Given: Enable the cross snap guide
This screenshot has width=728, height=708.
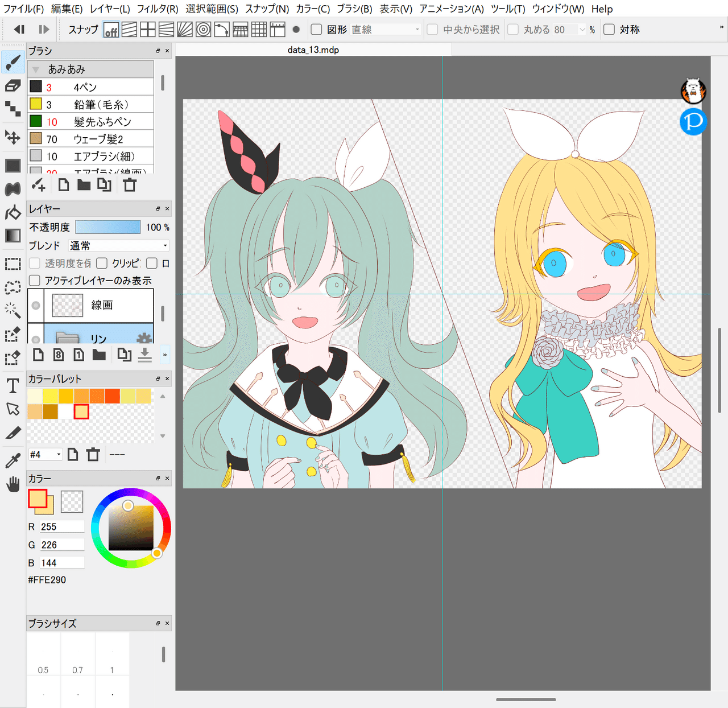Looking at the screenshot, I should 148,30.
